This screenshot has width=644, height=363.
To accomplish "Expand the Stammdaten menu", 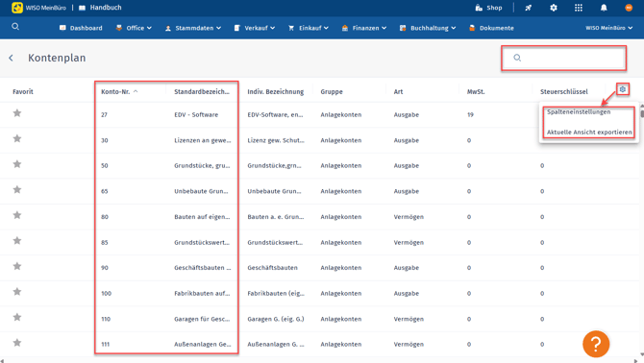I will (x=193, y=28).
